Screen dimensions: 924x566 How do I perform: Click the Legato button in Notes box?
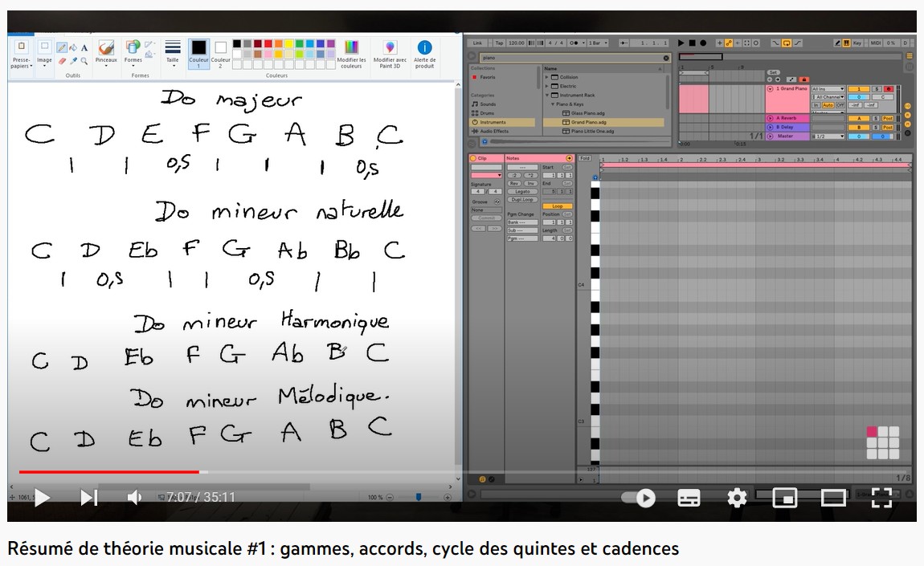(x=523, y=191)
